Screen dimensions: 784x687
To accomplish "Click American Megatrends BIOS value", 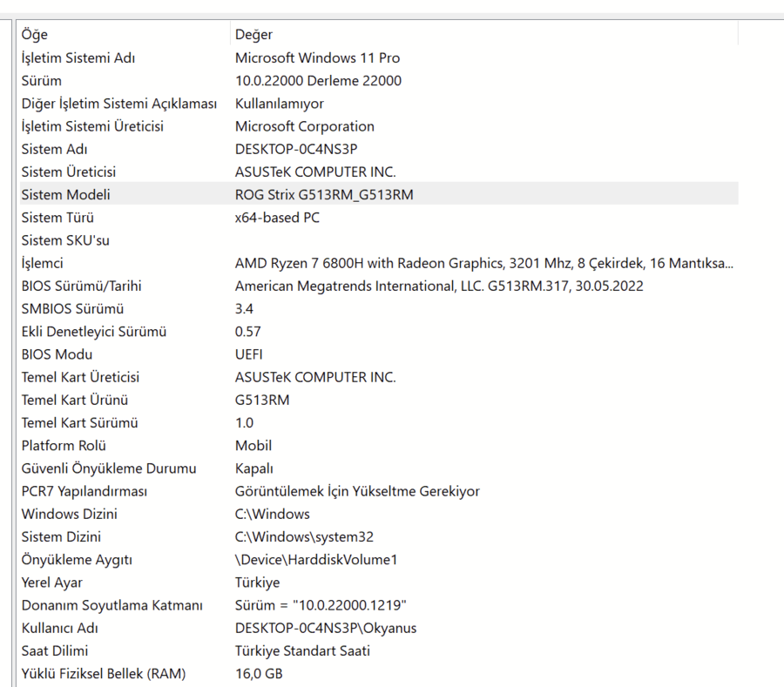I will (439, 286).
